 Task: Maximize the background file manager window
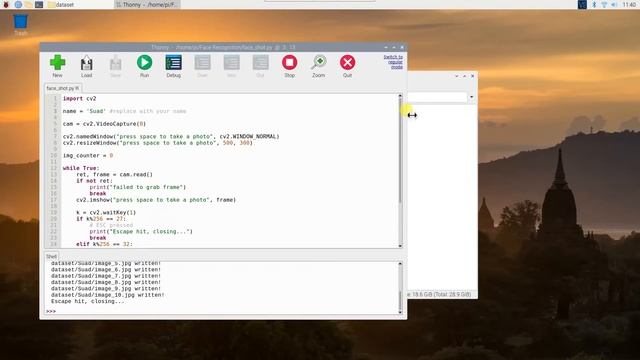click(464, 76)
